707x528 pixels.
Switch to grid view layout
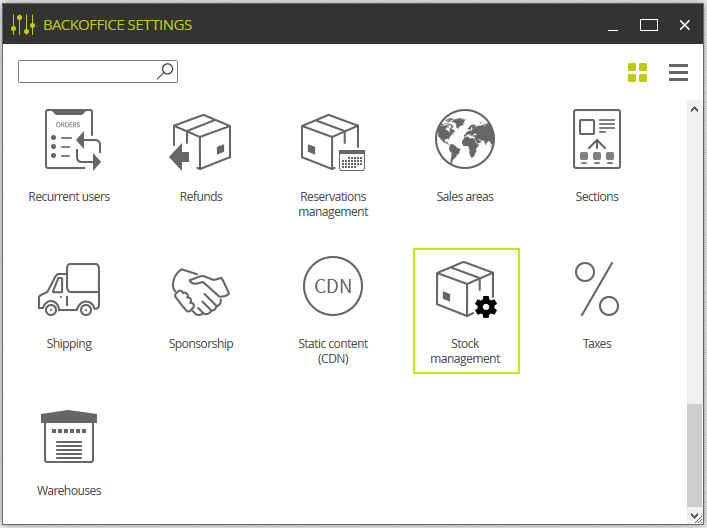pyautogui.click(x=637, y=73)
